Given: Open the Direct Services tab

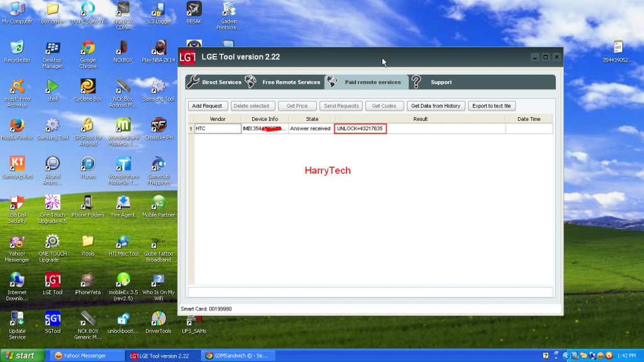Looking at the screenshot, I should point(214,82).
